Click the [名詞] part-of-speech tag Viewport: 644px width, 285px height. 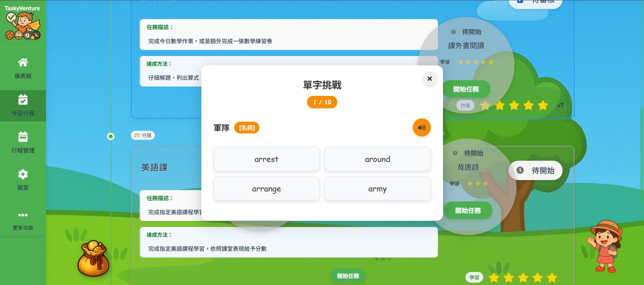tap(247, 128)
